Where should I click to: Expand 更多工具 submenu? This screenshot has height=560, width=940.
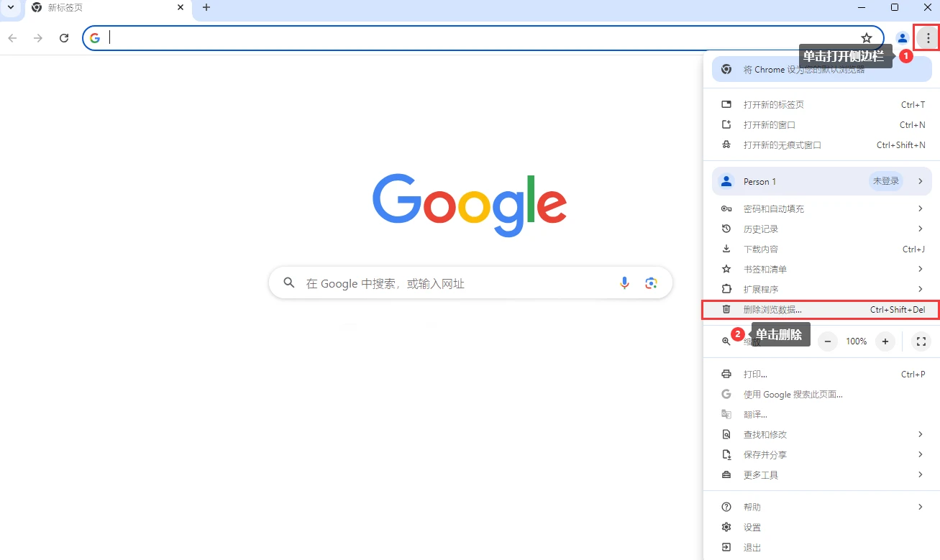(821, 474)
